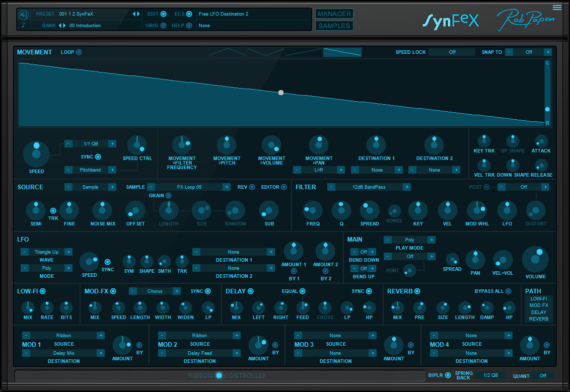Open the Chorus MOD-FX type dropdown
The image size is (570, 392).
(x=155, y=291)
